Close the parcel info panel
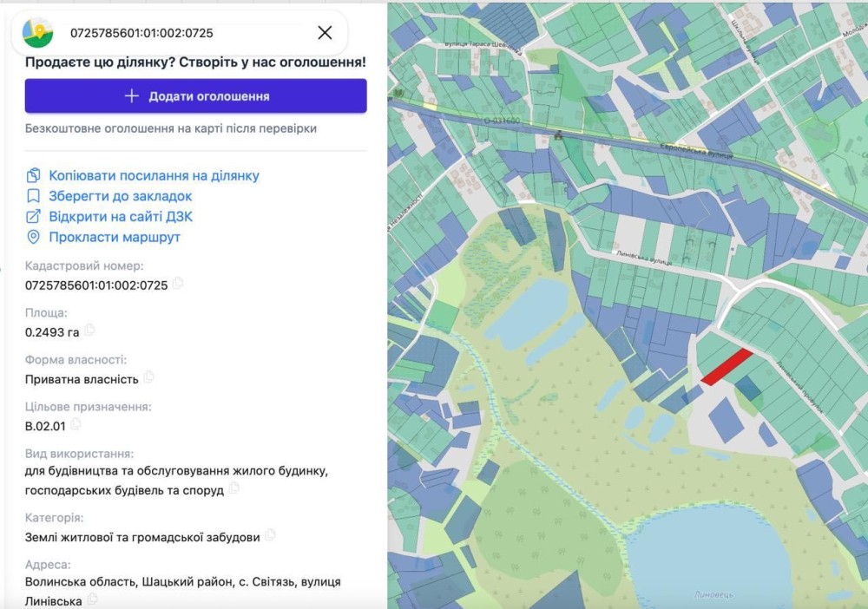 325,33
